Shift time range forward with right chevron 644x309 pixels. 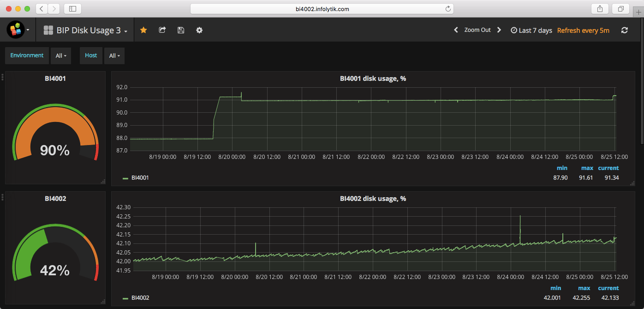(x=499, y=30)
